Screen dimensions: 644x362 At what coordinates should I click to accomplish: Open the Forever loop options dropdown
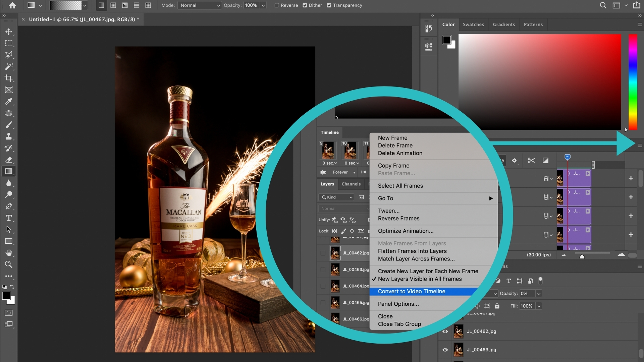click(344, 172)
